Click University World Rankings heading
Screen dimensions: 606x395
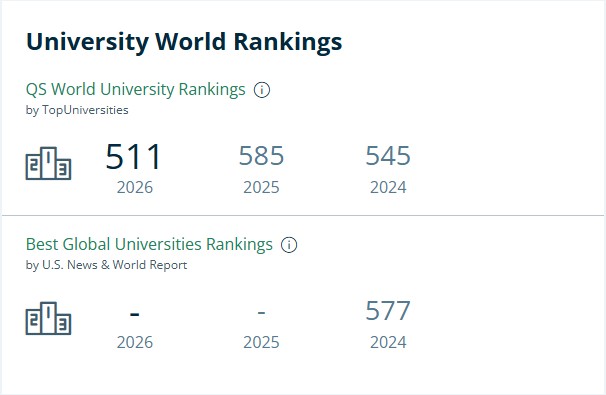184,42
